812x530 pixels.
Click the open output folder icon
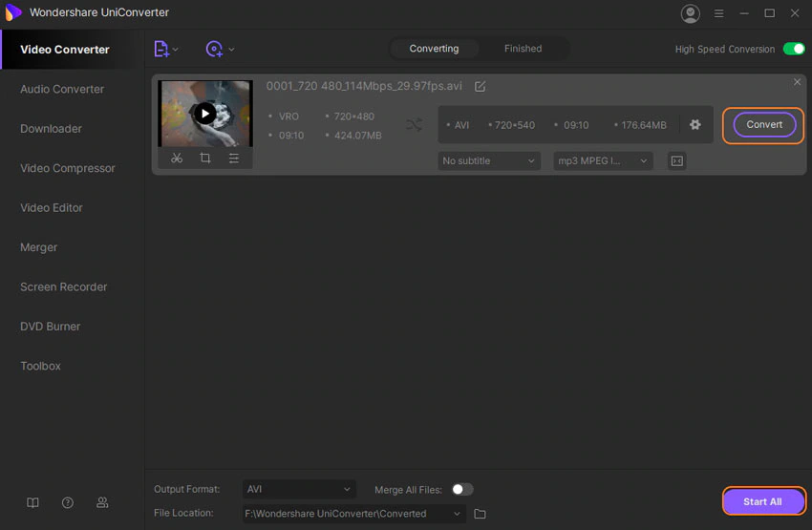[481, 514]
